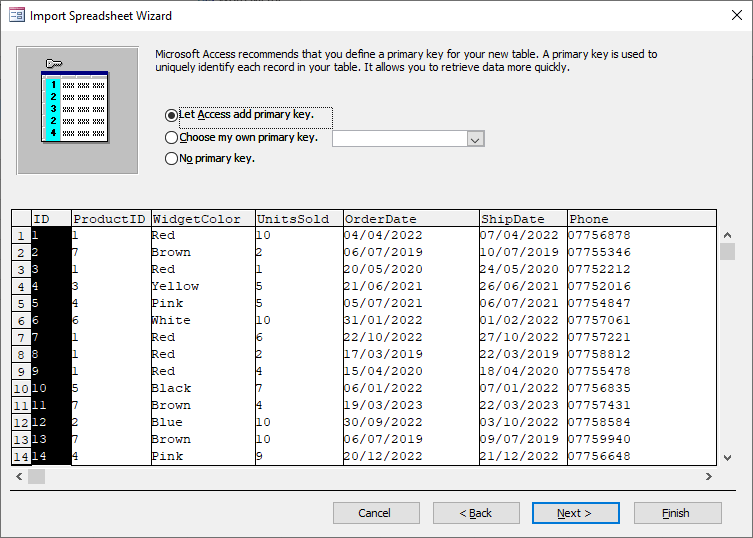Select the ShipDate column header
The width and height of the screenshot is (753, 538).
[x=523, y=219]
